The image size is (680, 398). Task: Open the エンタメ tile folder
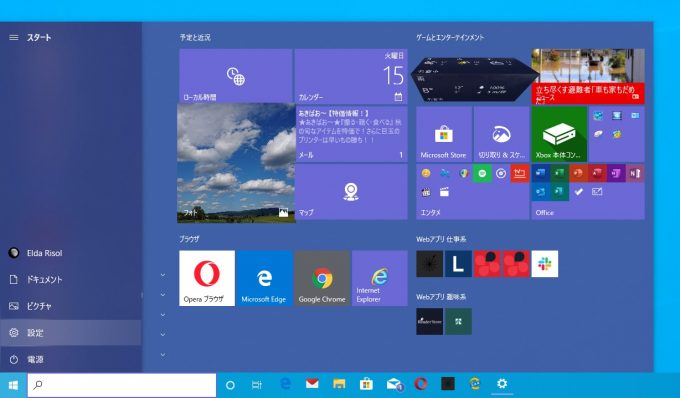[473, 192]
